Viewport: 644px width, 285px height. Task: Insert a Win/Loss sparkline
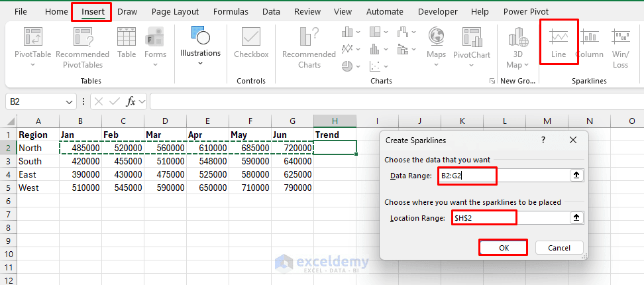coord(620,48)
